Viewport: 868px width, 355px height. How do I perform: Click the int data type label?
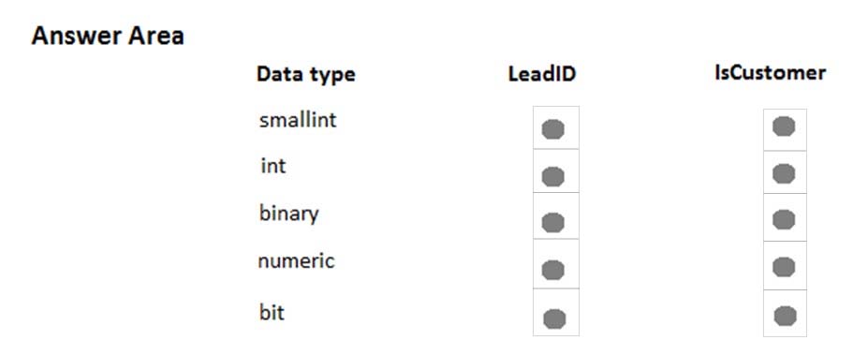click(273, 166)
